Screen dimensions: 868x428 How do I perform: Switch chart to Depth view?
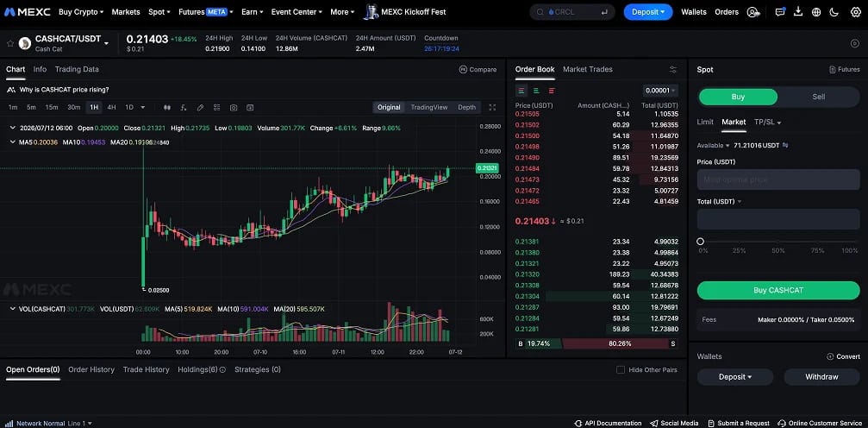click(466, 108)
